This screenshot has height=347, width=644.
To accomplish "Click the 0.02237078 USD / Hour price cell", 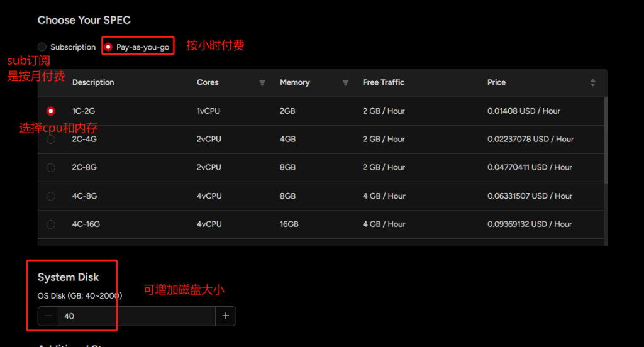I will click(530, 140).
